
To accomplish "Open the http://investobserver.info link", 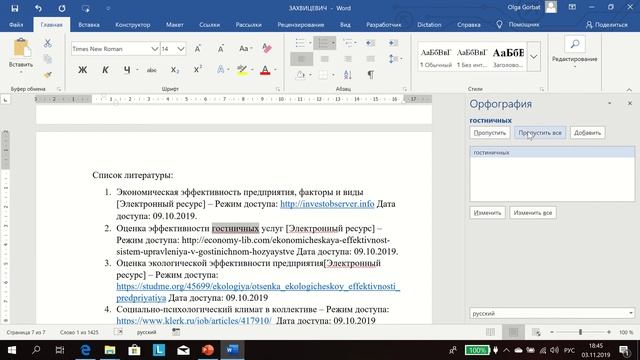I will [x=327, y=204].
